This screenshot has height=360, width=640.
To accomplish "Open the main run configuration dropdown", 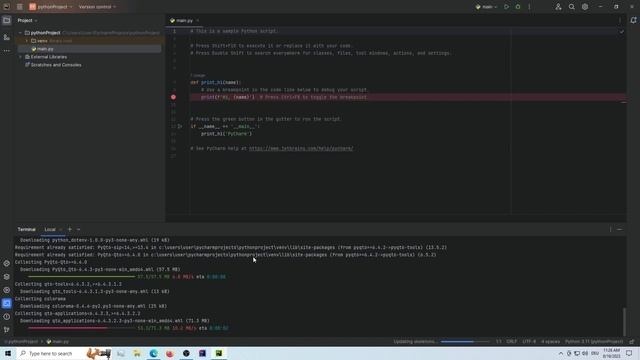I will pos(487,7).
